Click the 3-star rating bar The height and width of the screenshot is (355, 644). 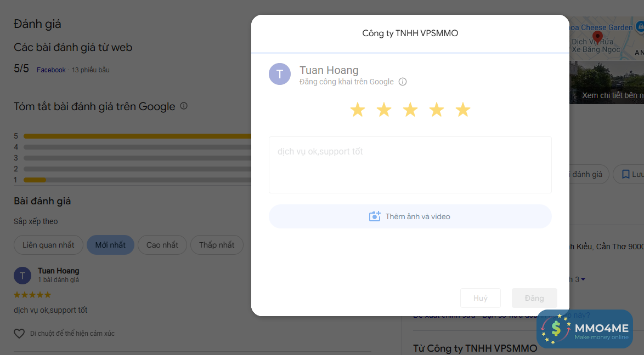coord(137,158)
